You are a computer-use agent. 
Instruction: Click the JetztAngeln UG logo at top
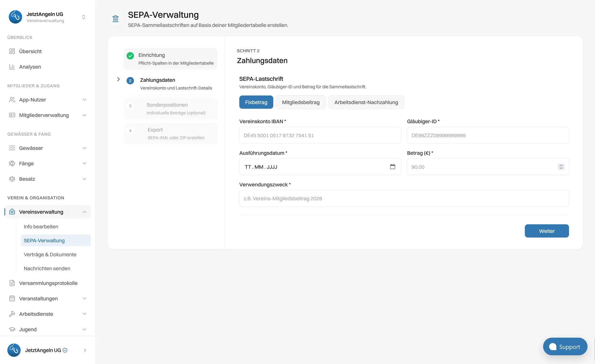pyautogui.click(x=15, y=17)
